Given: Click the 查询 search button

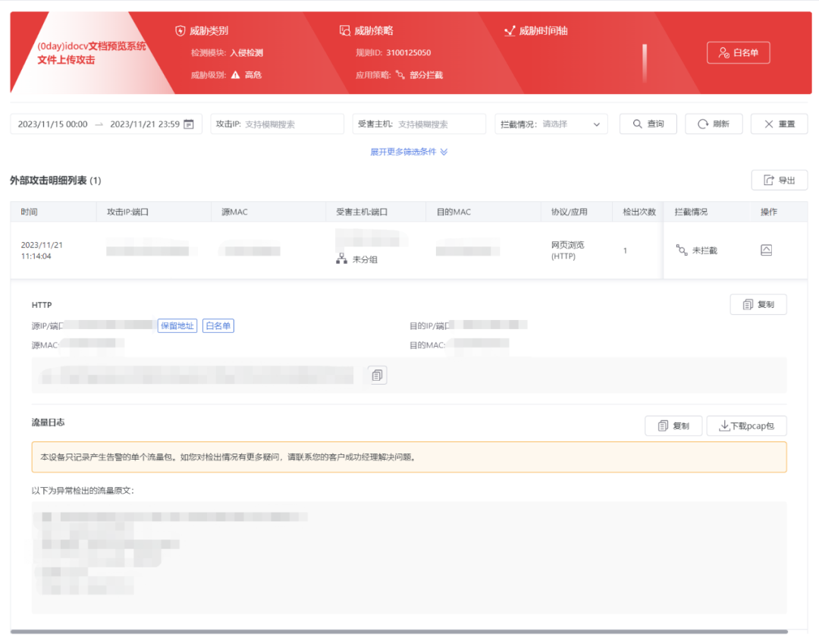Looking at the screenshot, I should [x=648, y=124].
